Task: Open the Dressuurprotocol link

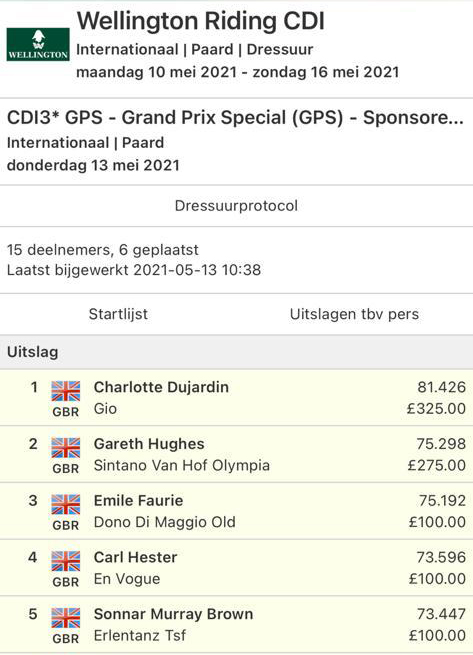Action: 236,206
